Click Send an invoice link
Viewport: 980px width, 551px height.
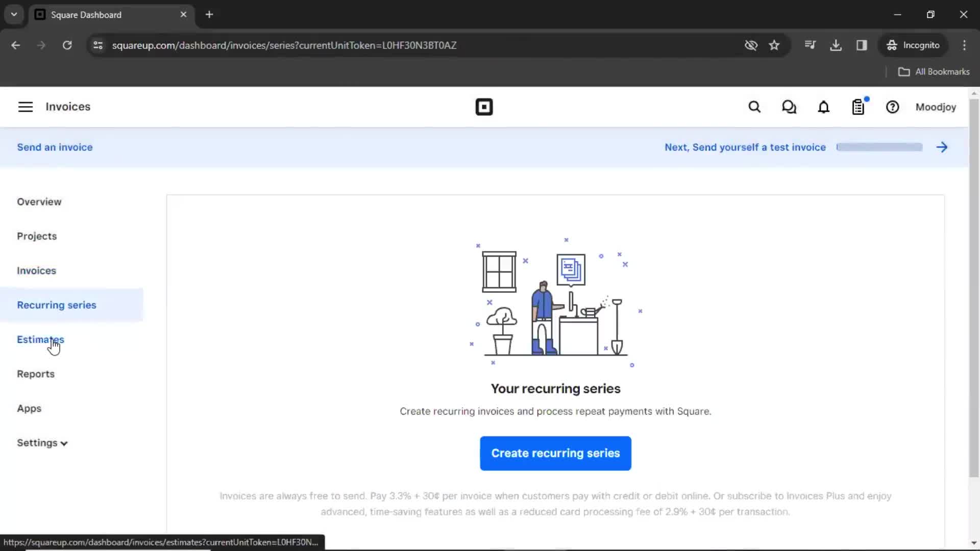point(55,147)
